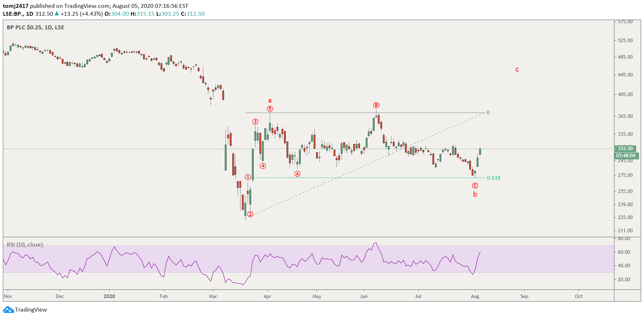Click the close value 312.50 in header
The height and width of the screenshot is (318, 644).
196,14
